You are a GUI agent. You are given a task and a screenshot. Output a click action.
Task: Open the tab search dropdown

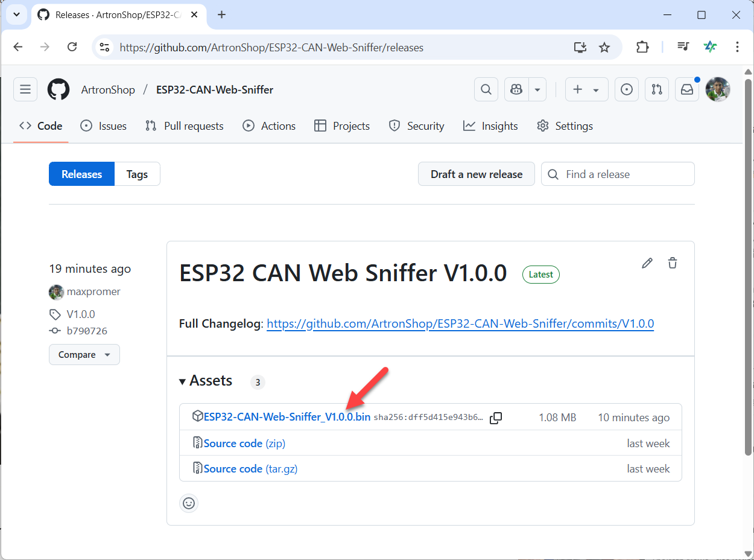pos(17,14)
